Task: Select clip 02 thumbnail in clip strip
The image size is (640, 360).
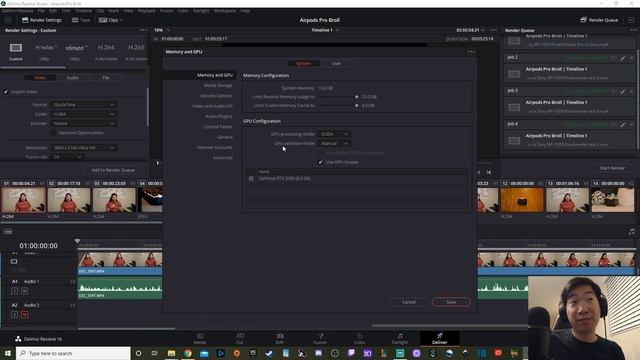Action: coord(69,200)
